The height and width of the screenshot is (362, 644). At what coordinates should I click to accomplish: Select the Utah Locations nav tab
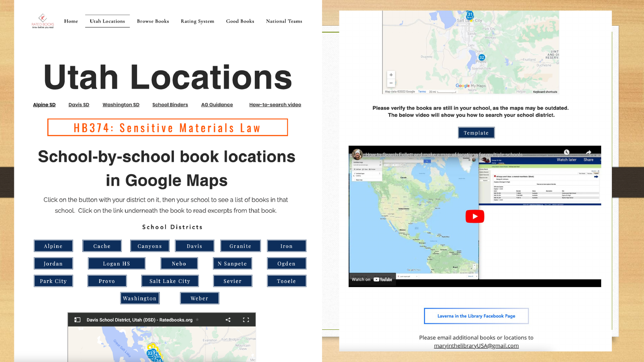click(x=107, y=21)
